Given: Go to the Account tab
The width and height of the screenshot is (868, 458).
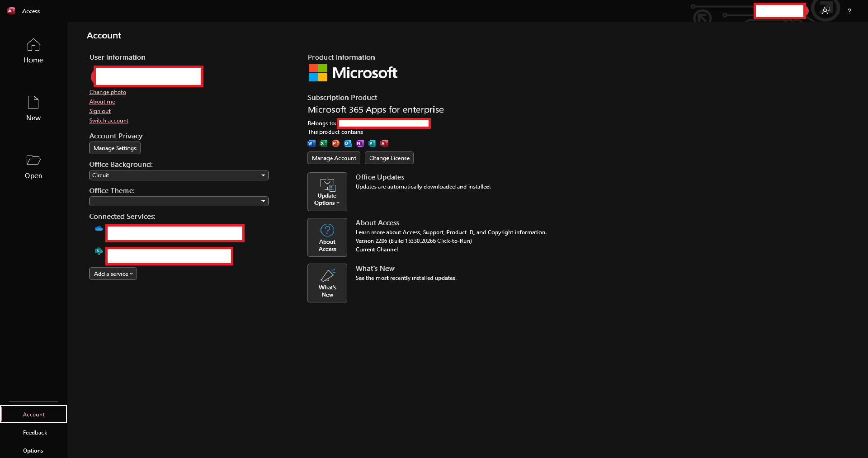Looking at the screenshot, I should pyautogui.click(x=33, y=414).
